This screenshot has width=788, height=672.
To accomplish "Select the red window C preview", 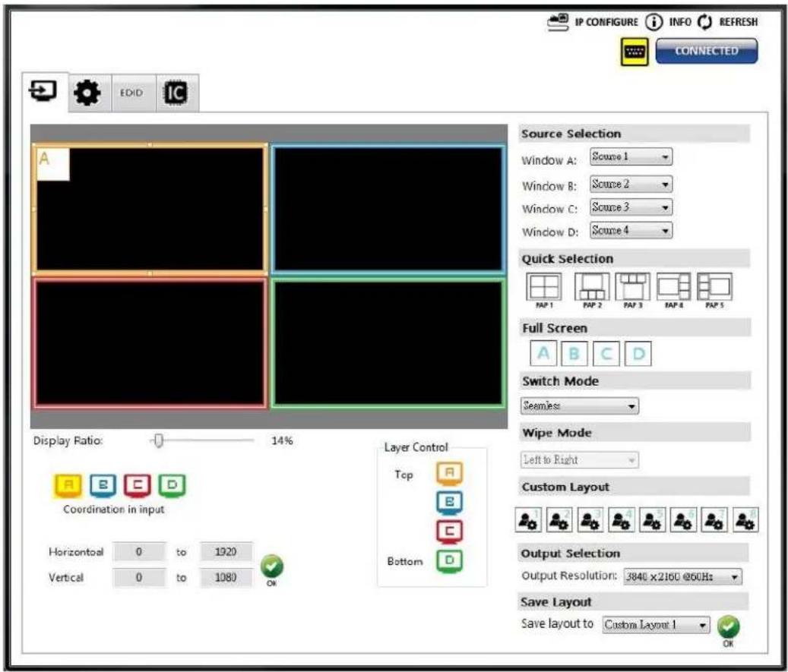I will 150,343.
